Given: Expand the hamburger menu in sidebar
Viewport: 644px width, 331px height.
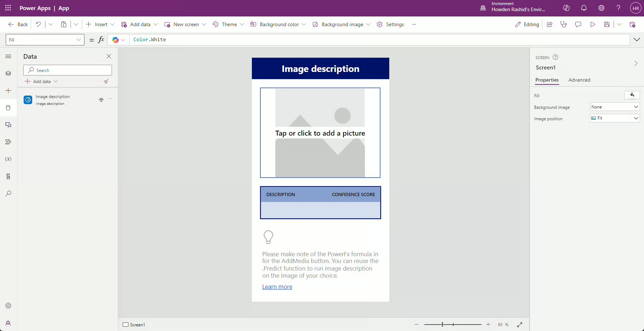Looking at the screenshot, I should coord(8,56).
